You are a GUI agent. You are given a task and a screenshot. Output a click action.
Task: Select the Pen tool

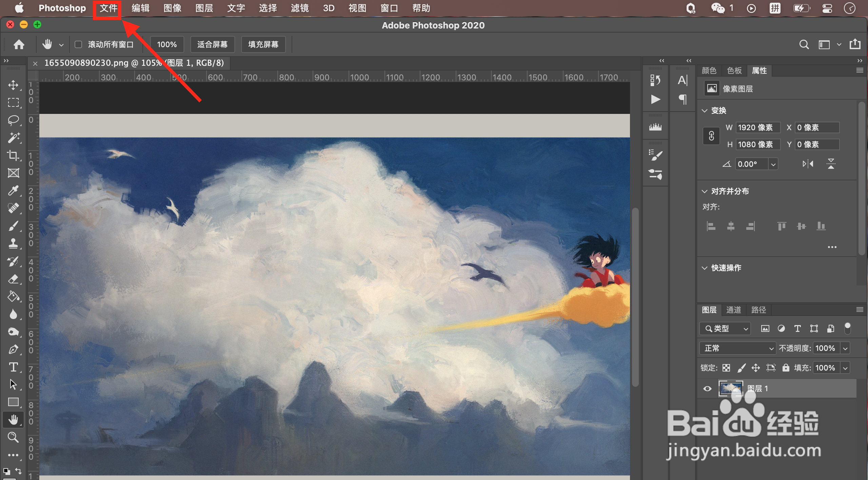tap(13, 349)
